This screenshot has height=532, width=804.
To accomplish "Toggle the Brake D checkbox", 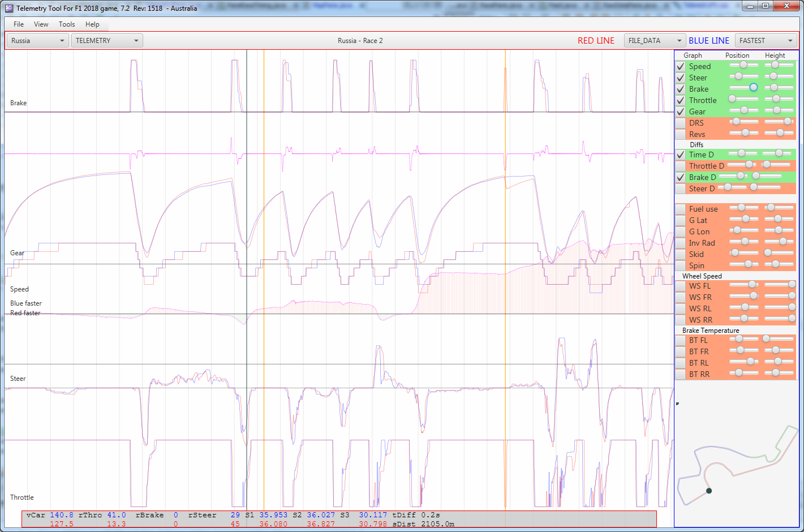I will [681, 177].
